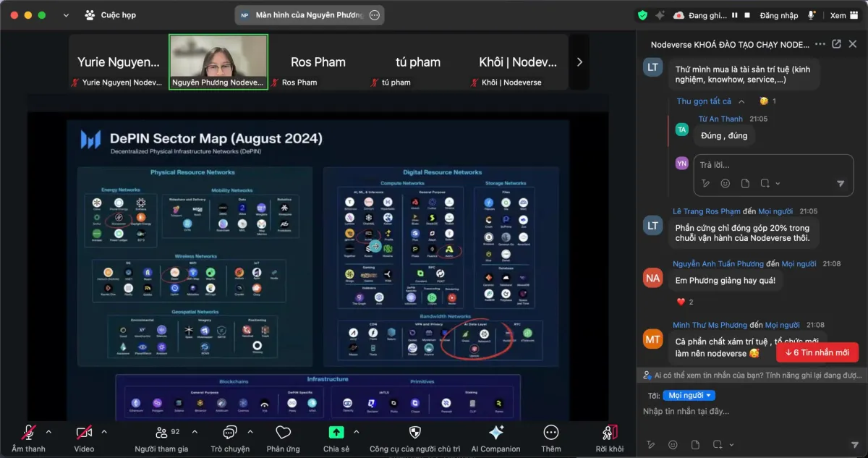This screenshot has width=868, height=458.
Task: Open options for the shared screen banner
Action: [x=374, y=15]
